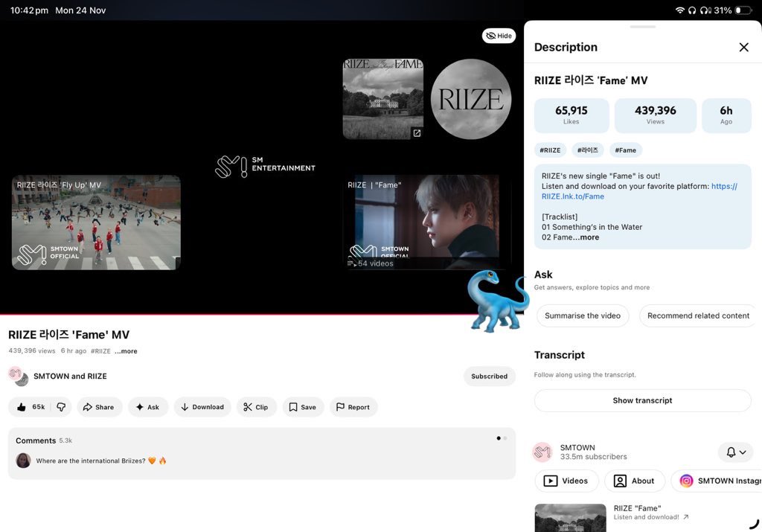The height and width of the screenshot is (532, 762).
Task: Select the #RIIZE hashtag chip
Action: 550,150
